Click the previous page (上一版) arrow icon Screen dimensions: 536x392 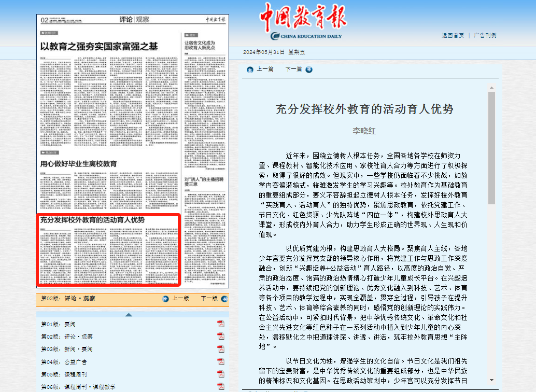point(166,299)
